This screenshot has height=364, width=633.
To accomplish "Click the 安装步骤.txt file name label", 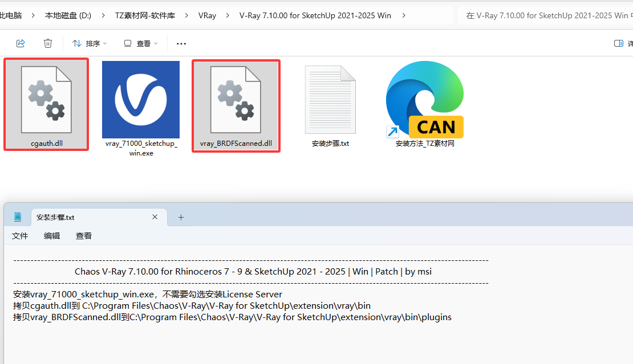I will click(331, 144).
